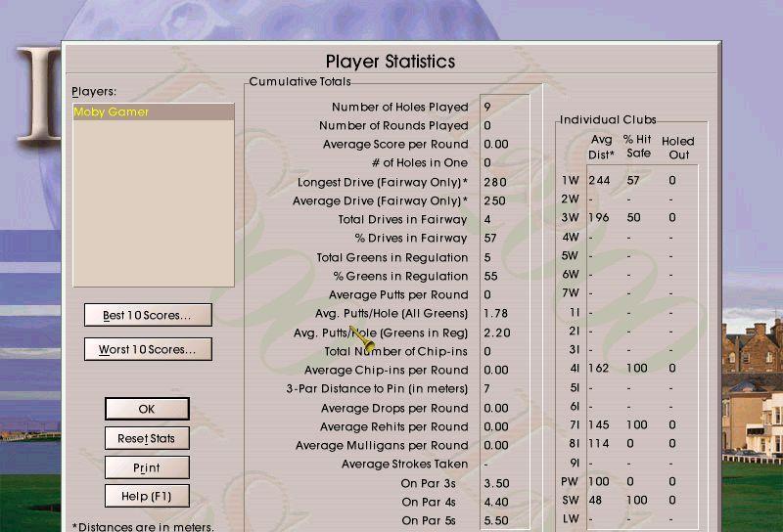
Task: Click the On Par 4s value 4.40
Action: pos(496,502)
